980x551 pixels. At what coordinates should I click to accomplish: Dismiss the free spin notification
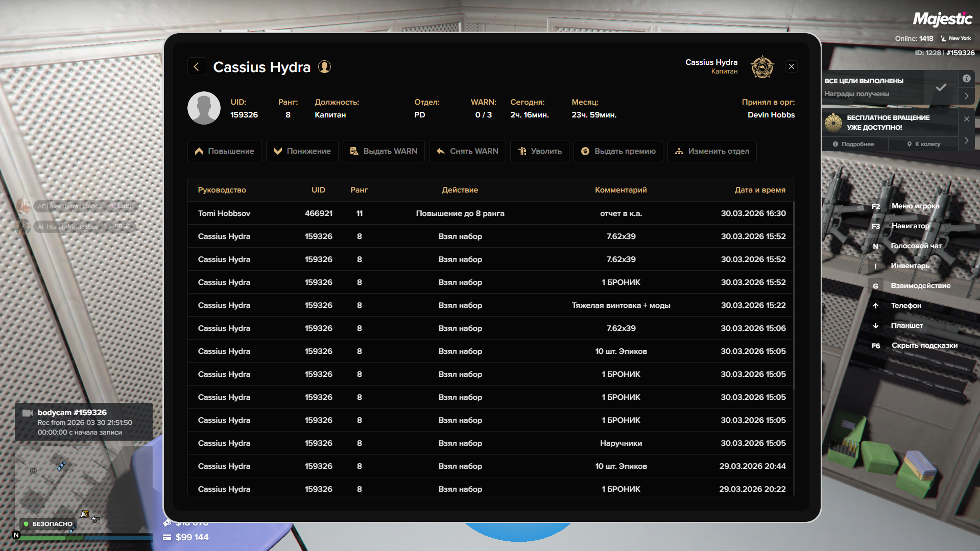(966, 119)
